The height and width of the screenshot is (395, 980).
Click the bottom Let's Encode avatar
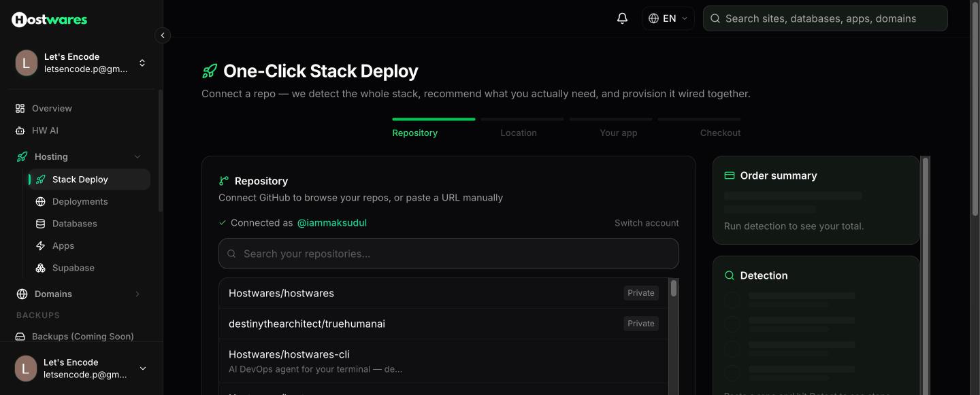[x=26, y=368]
